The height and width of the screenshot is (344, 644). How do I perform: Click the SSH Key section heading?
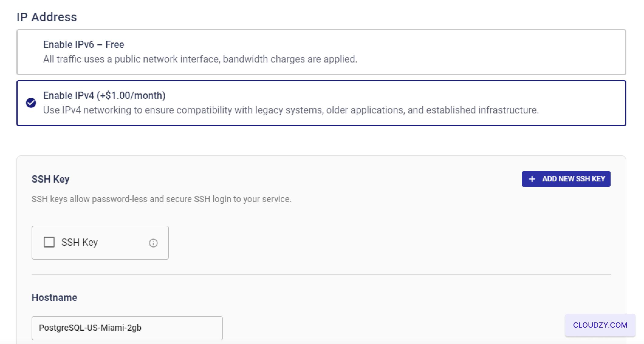pyautogui.click(x=50, y=179)
